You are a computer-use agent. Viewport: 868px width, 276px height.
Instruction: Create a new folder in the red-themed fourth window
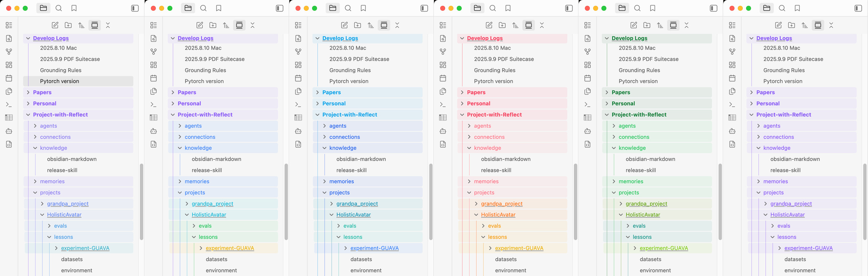[x=502, y=25]
